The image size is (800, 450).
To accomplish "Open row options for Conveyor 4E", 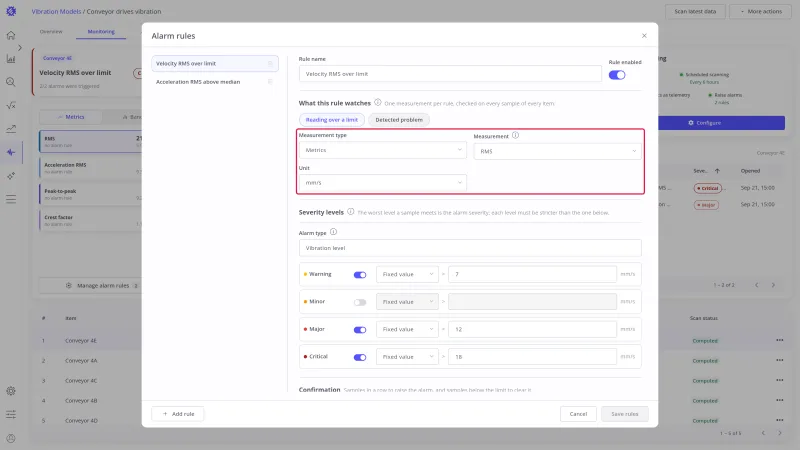I will pyautogui.click(x=779, y=340).
